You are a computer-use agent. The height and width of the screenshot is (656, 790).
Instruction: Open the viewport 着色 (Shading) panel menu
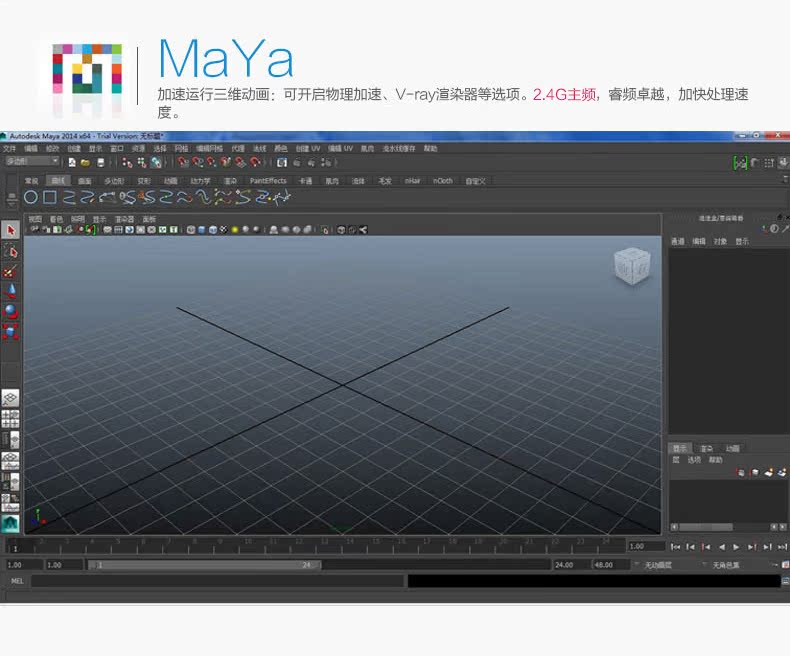[x=56, y=219]
